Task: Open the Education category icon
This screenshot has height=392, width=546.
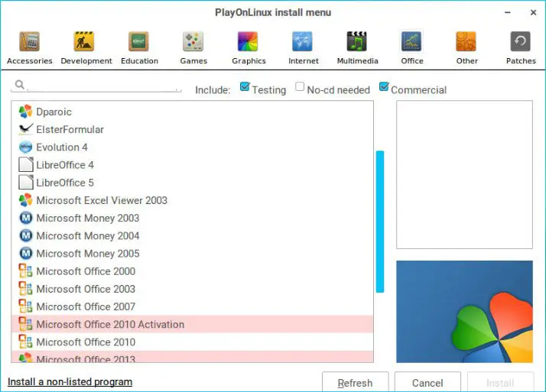Action: (138, 41)
